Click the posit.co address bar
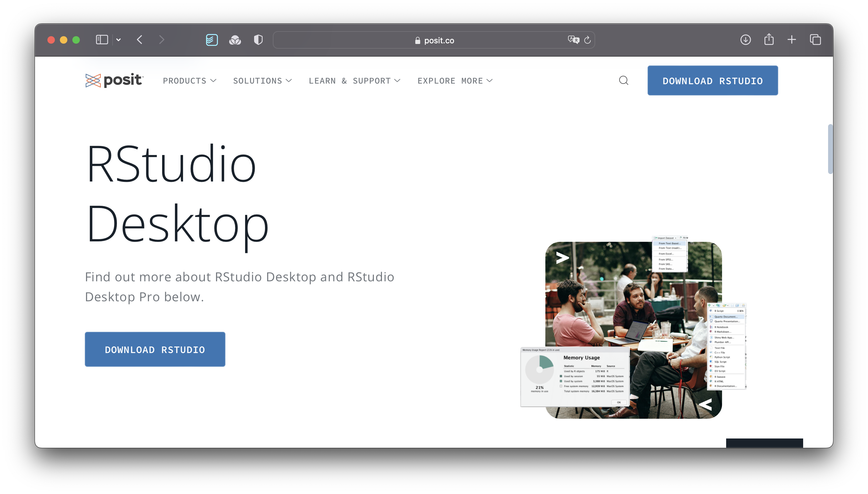868x494 pixels. point(434,40)
